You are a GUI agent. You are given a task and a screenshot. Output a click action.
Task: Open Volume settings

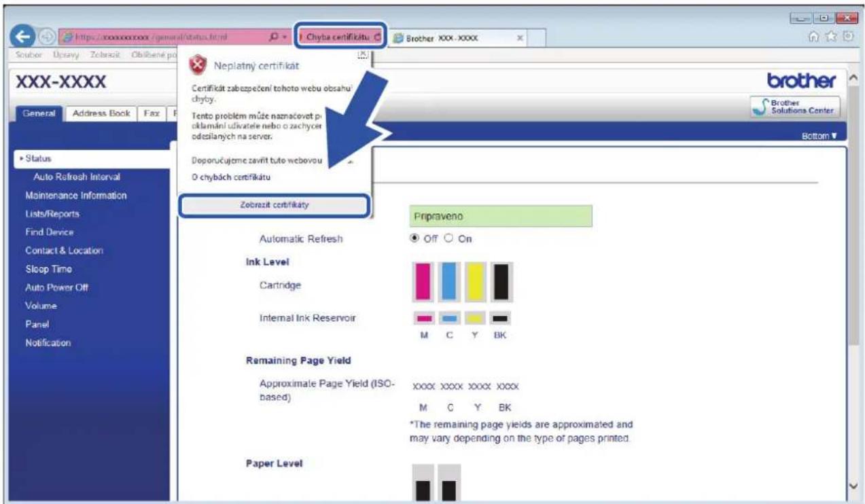click(x=39, y=306)
